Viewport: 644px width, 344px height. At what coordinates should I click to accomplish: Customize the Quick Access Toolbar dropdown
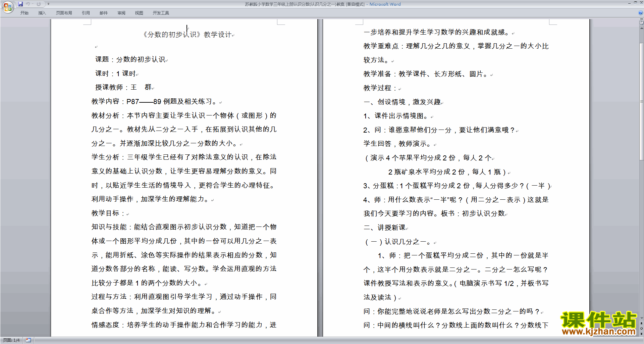(x=48, y=4)
